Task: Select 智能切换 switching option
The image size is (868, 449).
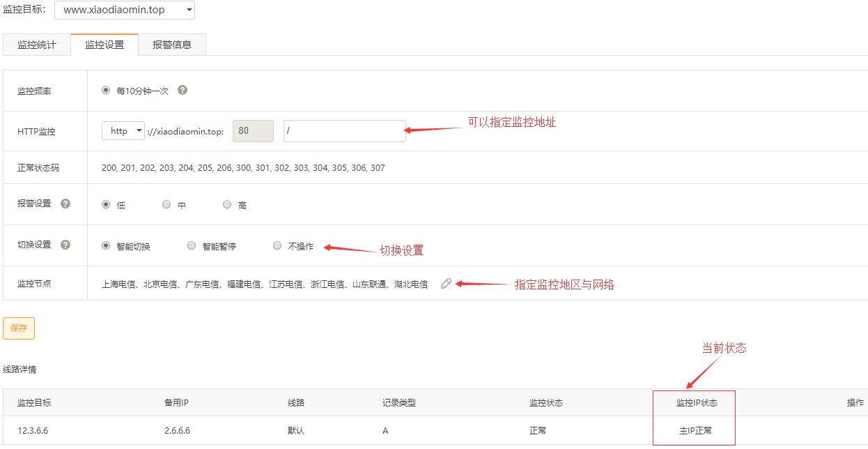Action: pos(106,245)
